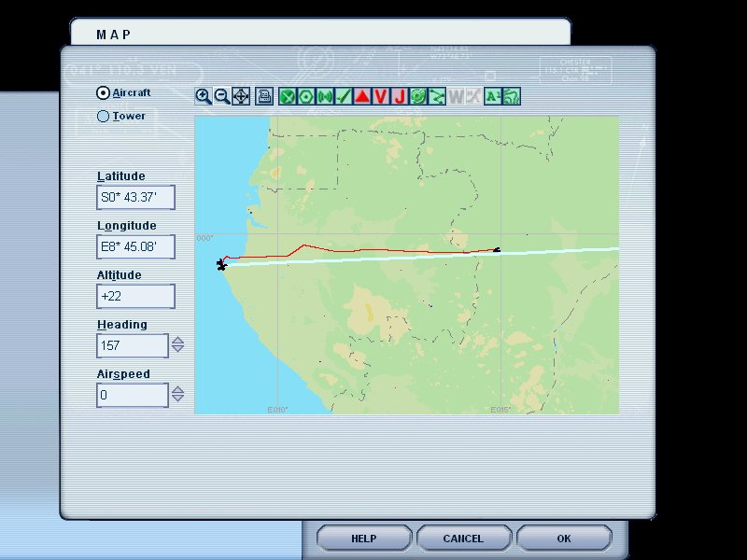Click the Airspeed value field
Viewport: 747px width, 560px height.
pyautogui.click(x=133, y=395)
